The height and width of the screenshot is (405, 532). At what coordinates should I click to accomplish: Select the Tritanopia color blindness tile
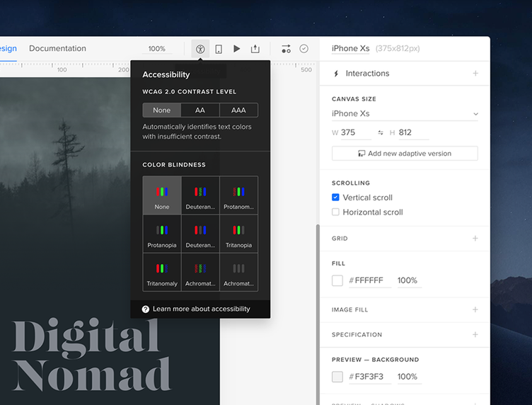pos(238,234)
